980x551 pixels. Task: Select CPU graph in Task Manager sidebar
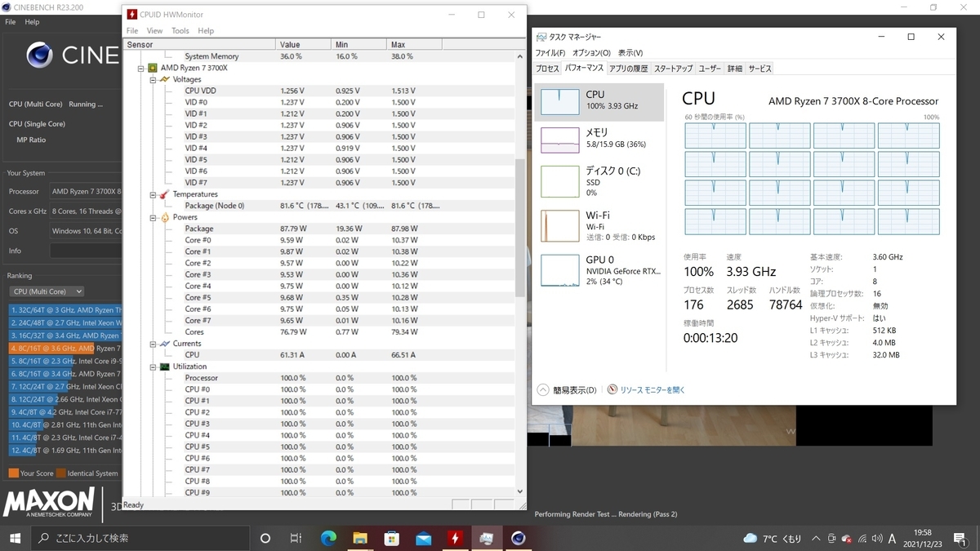(599, 101)
